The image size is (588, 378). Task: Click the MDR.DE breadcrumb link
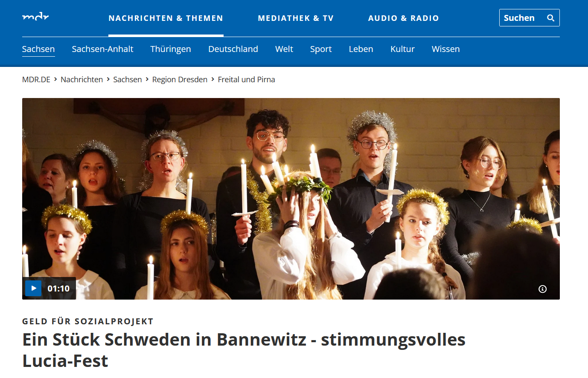point(36,80)
